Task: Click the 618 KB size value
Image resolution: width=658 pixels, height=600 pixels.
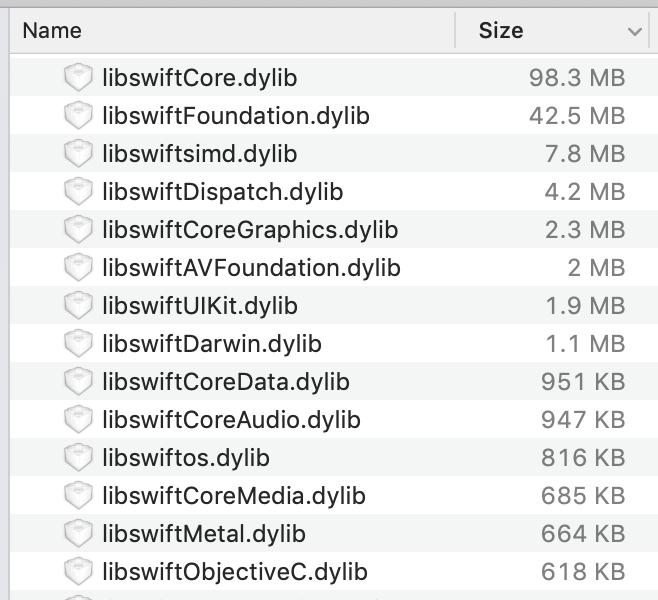Action: pos(583,572)
